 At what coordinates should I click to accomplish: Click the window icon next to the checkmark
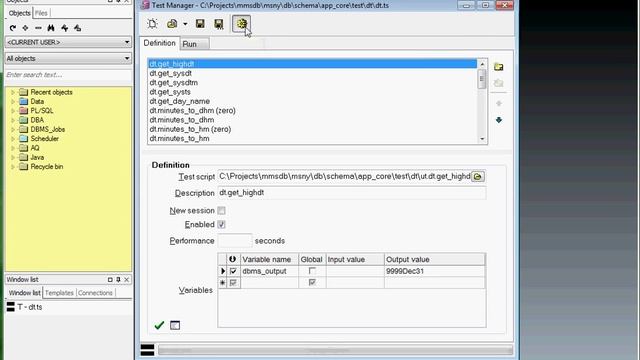[x=175, y=325]
